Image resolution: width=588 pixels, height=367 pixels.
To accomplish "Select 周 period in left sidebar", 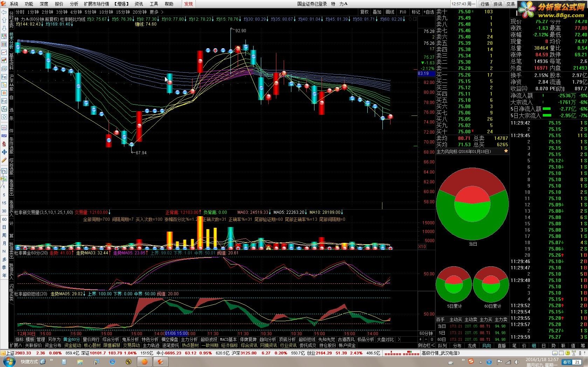I will 4,235.
